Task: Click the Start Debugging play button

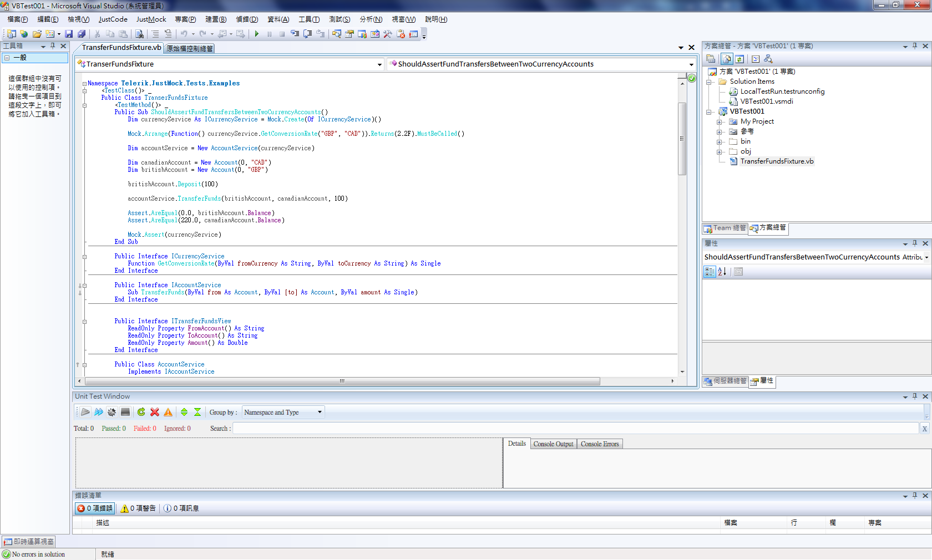Action: point(256,34)
